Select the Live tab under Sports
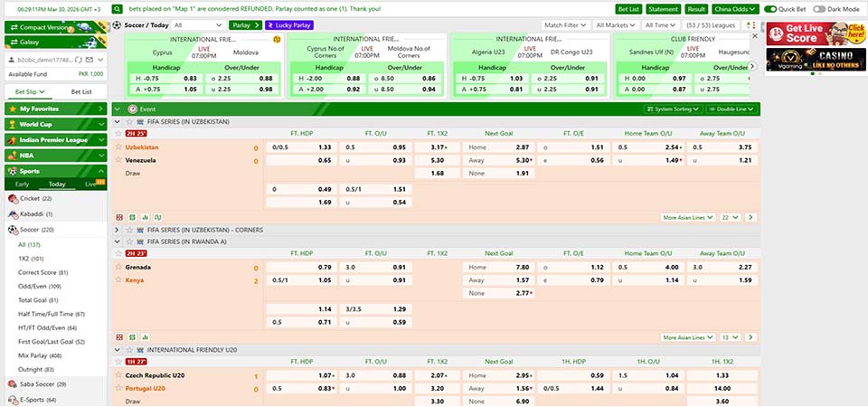 coord(91,184)
